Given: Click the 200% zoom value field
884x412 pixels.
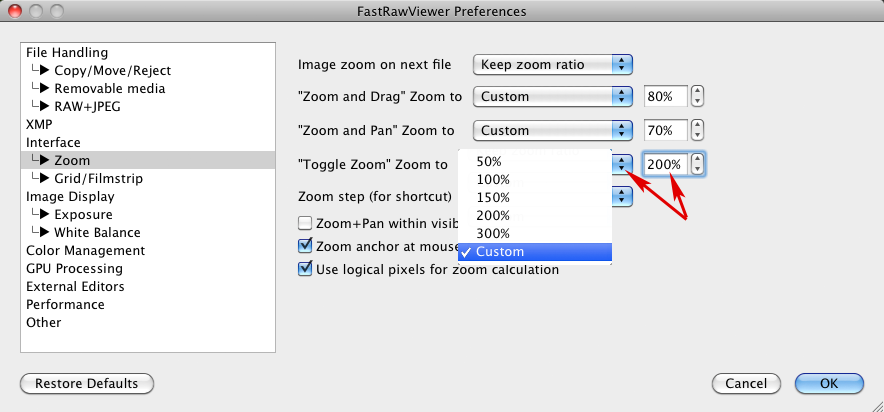Looking at the screenshot, I should coord(665,164).
